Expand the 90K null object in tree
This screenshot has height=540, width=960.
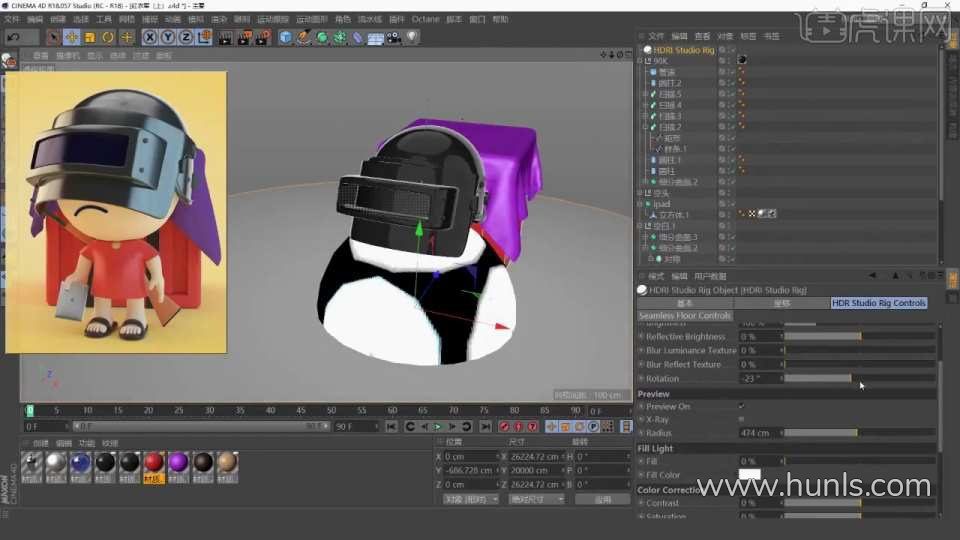[641, 60]
